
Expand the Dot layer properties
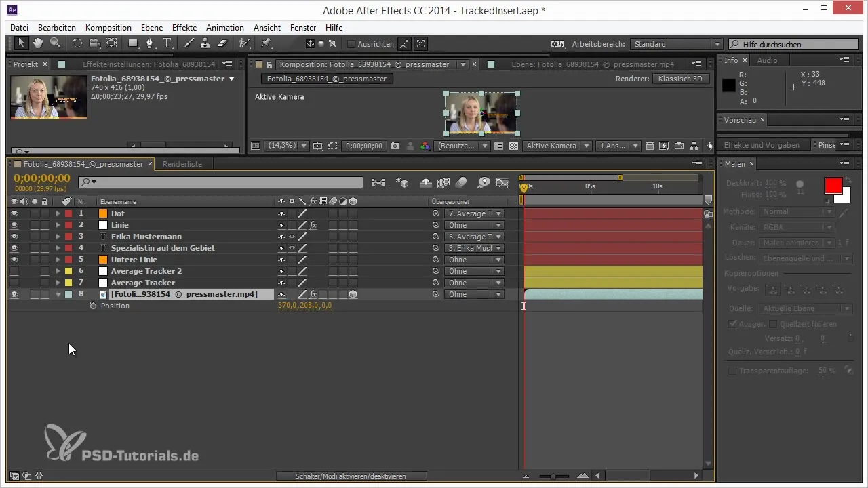pos(58,213)
